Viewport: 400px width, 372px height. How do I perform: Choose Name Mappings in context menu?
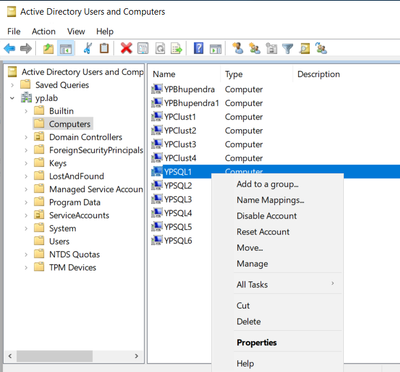tap(277, 200)
